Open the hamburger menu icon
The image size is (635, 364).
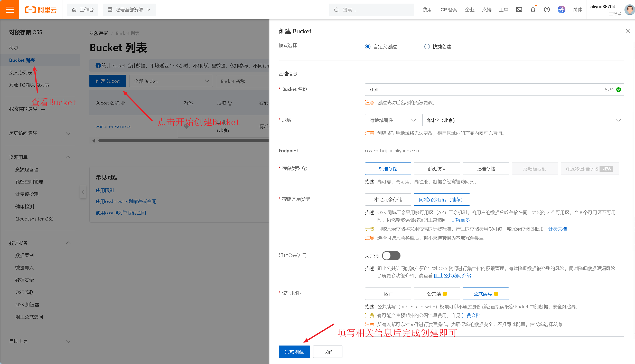click(10, 10)
